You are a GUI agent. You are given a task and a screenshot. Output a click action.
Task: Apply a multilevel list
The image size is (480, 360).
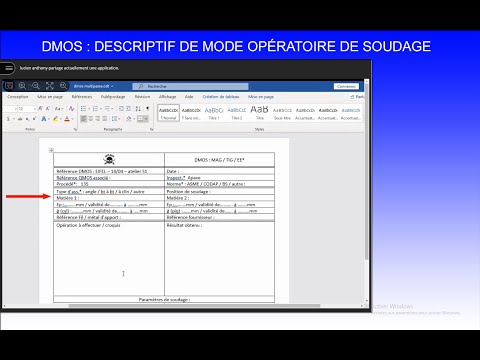[x=107, y=108]
